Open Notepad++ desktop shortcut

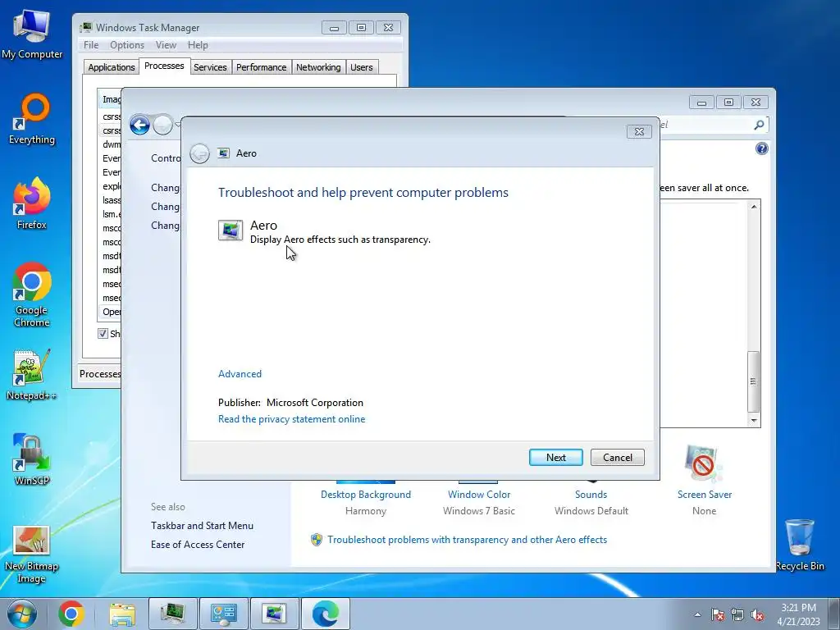(x=32, y=375)
